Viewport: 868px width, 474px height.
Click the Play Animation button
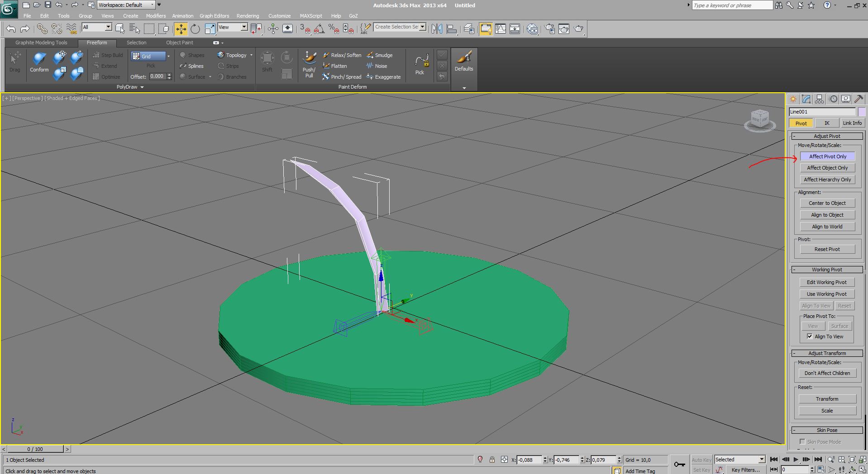click(796, 460)
